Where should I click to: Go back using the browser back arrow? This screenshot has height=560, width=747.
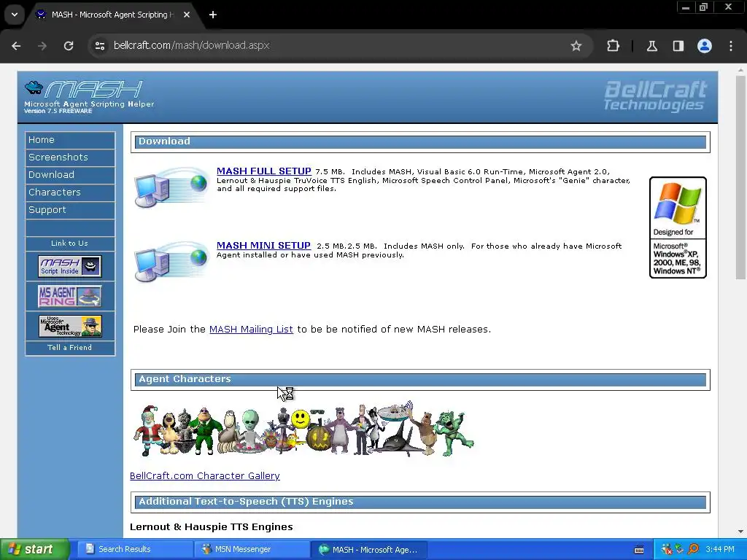point(16,46)
